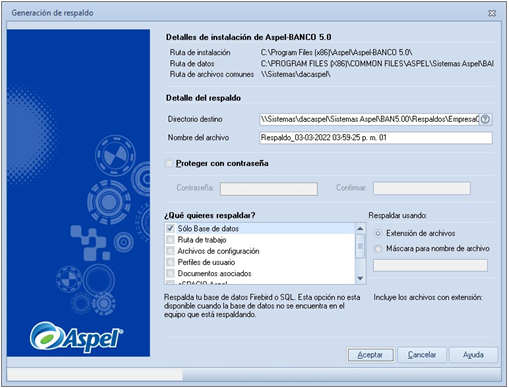Click 'Incluye los archivos con extensión:' text
Screen dimensions: 509x388
(428, 297)
